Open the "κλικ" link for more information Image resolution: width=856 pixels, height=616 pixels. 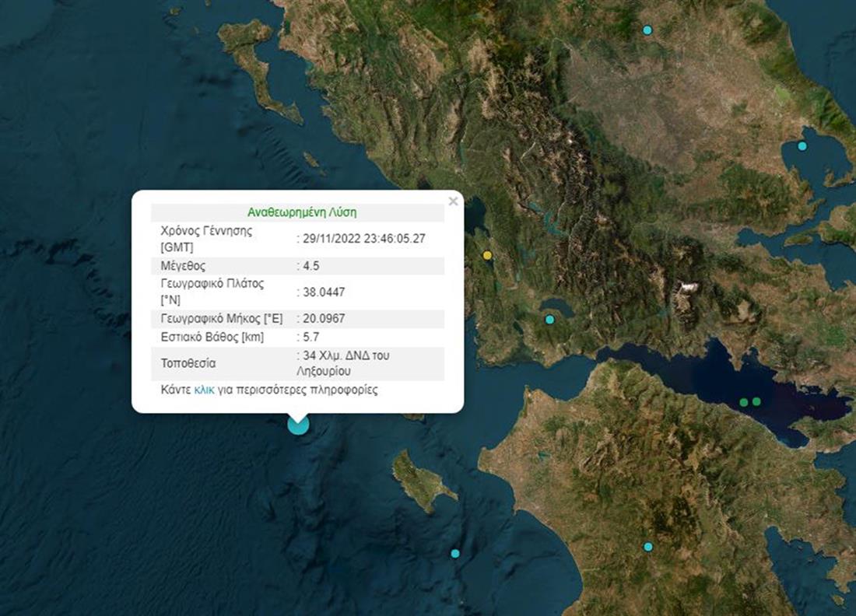coord(204,390)
